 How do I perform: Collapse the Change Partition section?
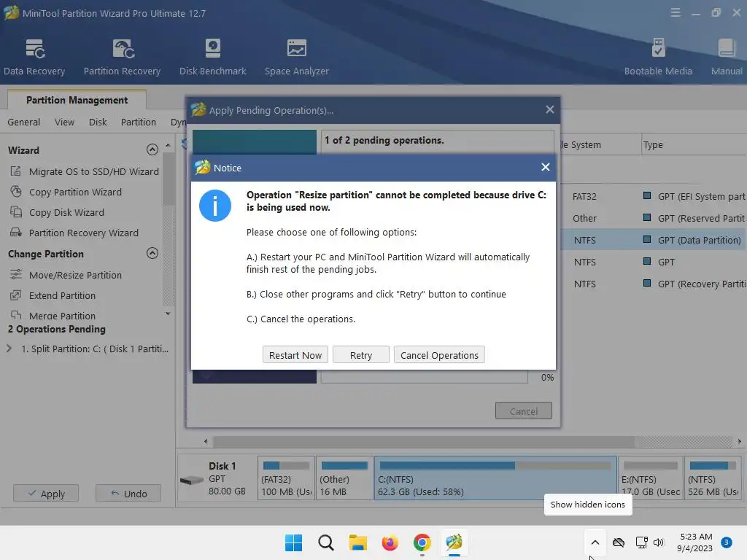(152, 253)
